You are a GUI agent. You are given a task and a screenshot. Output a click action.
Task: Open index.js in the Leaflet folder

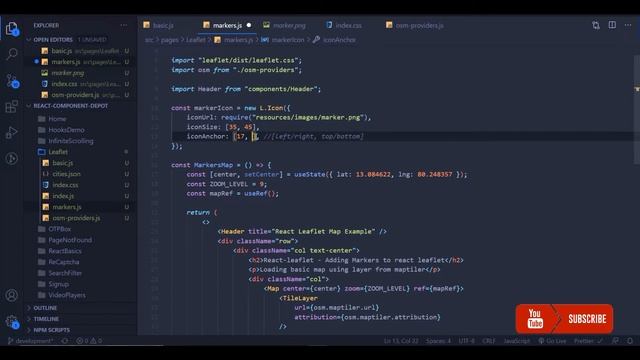[x=63, y=196]
